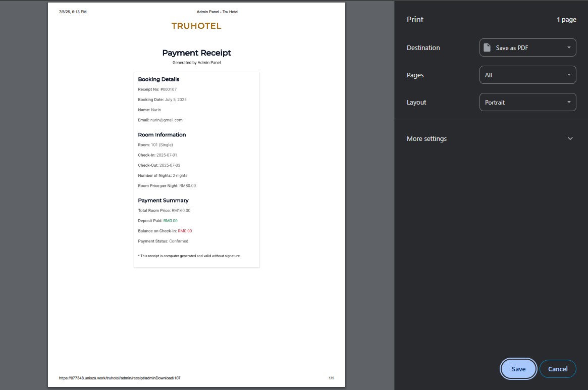Click the Room Information section heading
The height and width of the screenshot is (390, 588).
[162, 135]
